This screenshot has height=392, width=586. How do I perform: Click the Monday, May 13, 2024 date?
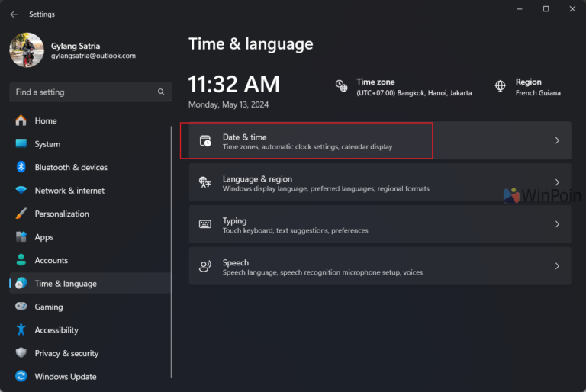tap(228, 104)
